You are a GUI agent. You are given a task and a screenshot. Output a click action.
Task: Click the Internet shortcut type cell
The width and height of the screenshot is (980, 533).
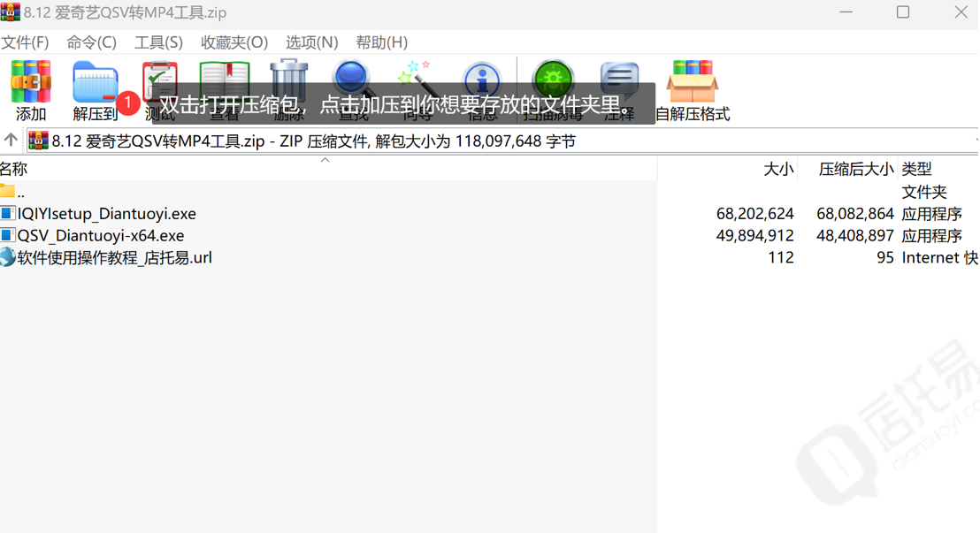point(940,257)
